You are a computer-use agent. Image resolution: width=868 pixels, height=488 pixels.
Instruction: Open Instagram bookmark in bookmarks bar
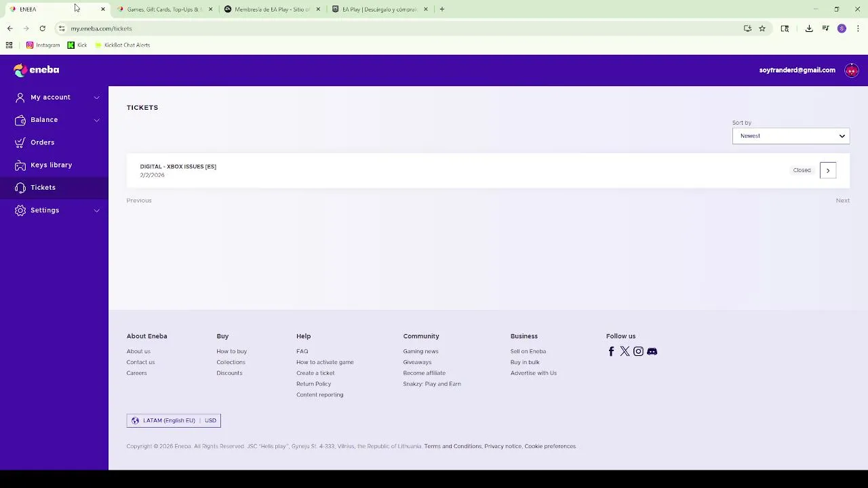[43, 45]
